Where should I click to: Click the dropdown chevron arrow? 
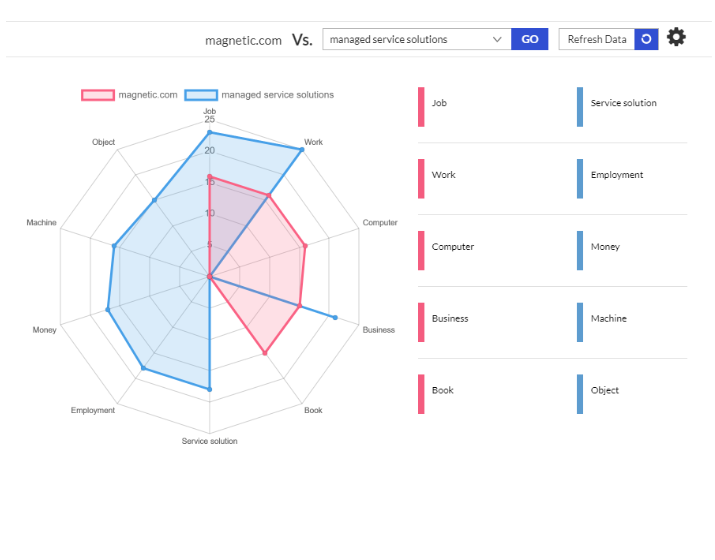pos(498,39)
